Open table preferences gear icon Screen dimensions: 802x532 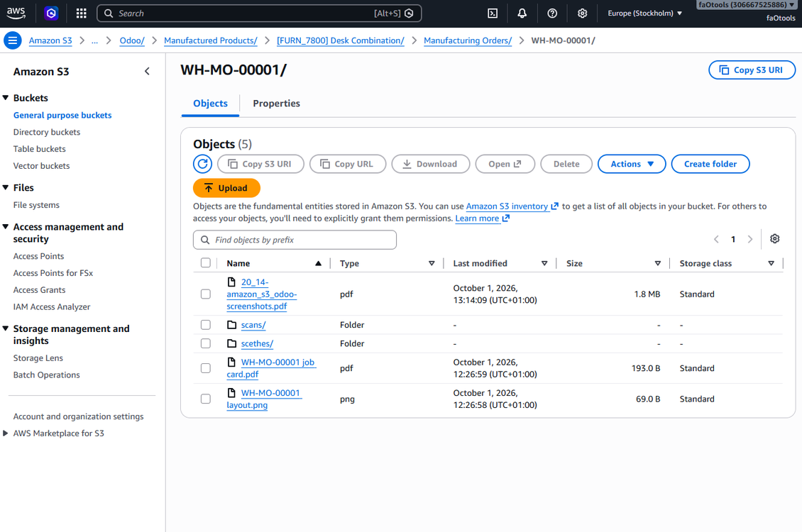775,238
